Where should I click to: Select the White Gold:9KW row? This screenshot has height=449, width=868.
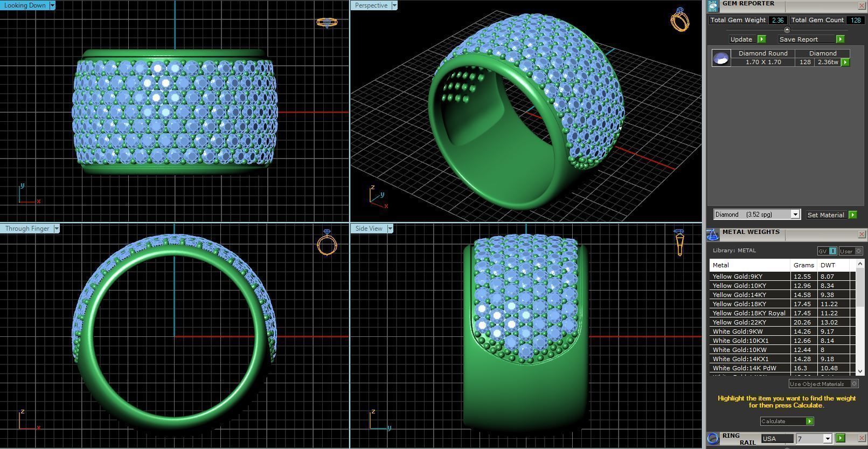point(782,331)
